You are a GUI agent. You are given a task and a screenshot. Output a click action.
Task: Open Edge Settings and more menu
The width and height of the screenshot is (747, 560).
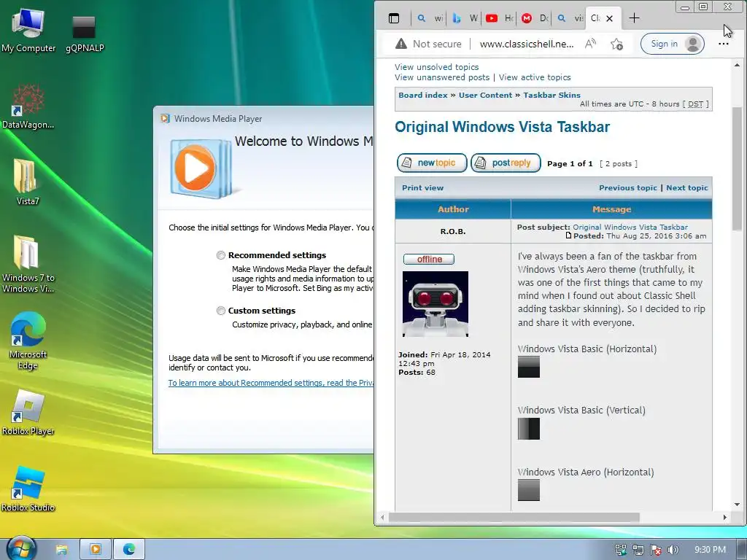(x=723, y=44)
